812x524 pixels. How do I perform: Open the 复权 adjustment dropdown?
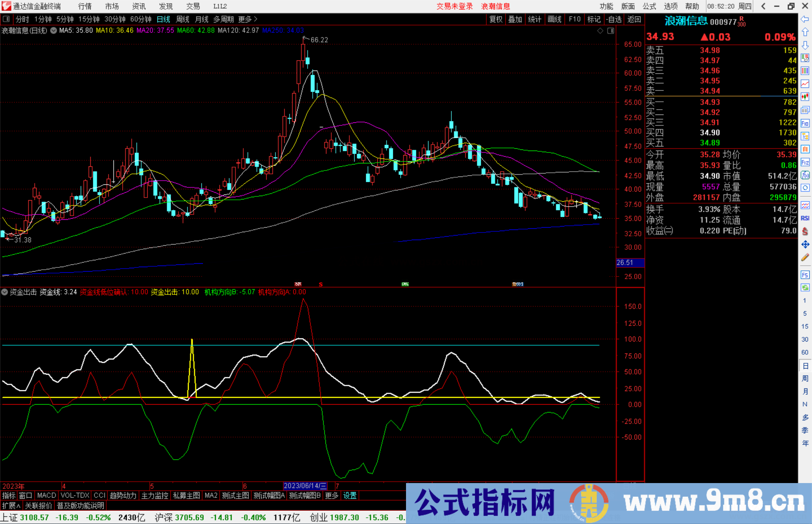pyautogui.click(x=496, y=19)
